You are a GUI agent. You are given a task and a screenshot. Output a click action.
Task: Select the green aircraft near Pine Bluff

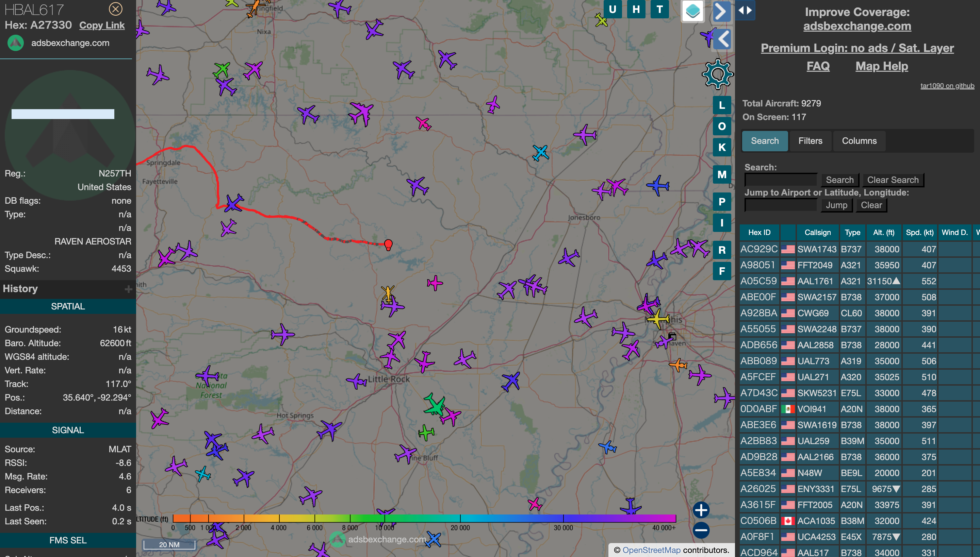[426, 432]
